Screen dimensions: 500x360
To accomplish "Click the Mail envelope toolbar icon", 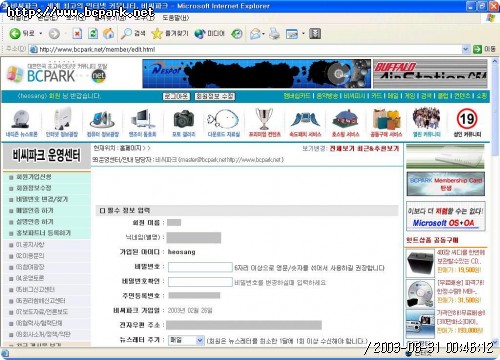I will pyautogui.click(x=255, y=33).
